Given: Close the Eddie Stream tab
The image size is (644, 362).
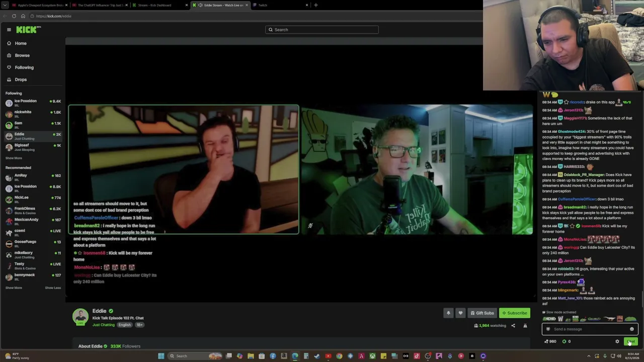Looking at the screenshot, I should (x=247, y=5).
